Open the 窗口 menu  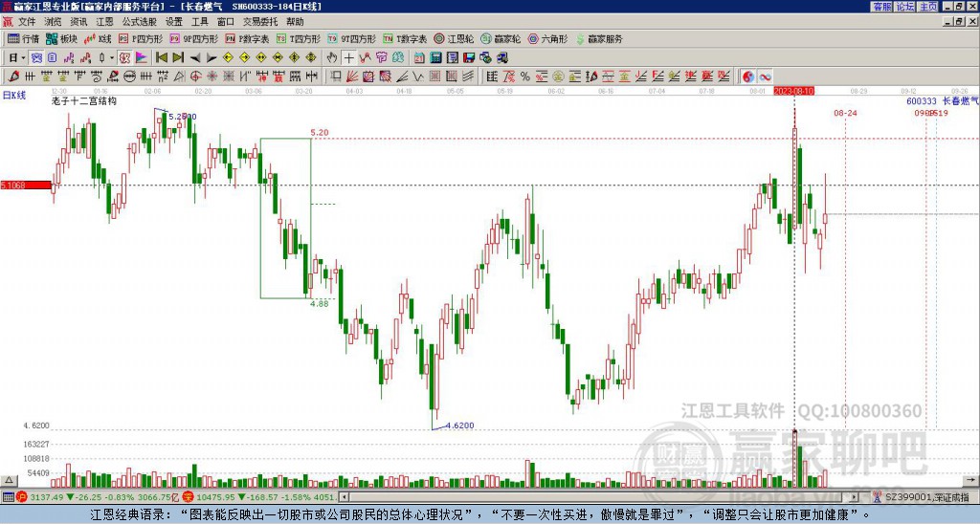226,22
